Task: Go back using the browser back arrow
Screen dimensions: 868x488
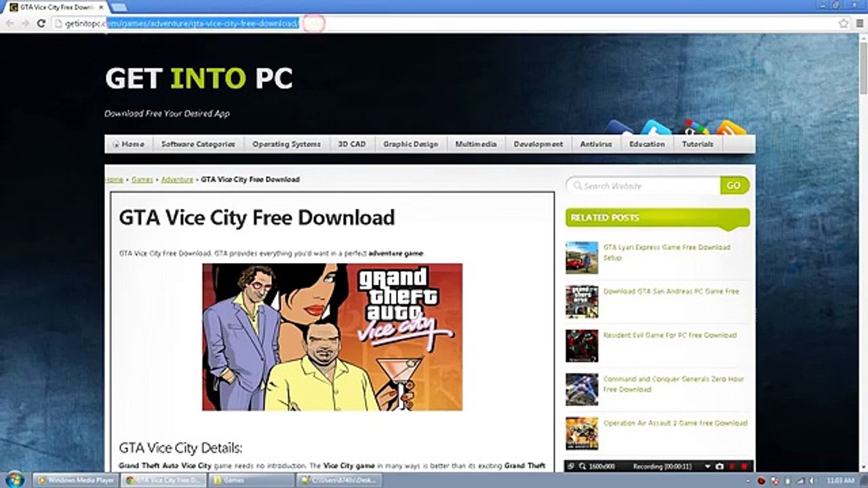Action: click(9, 23)
